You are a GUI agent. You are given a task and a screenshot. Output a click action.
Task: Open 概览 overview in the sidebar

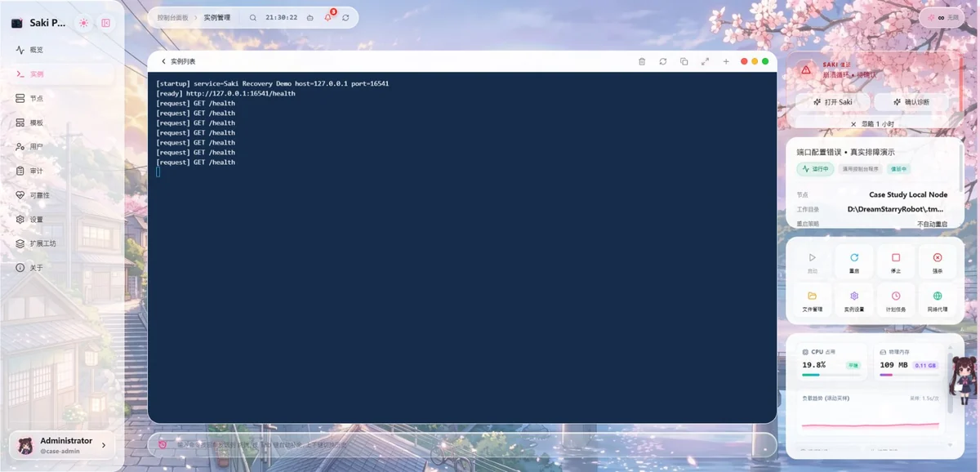tap(62, 50)
